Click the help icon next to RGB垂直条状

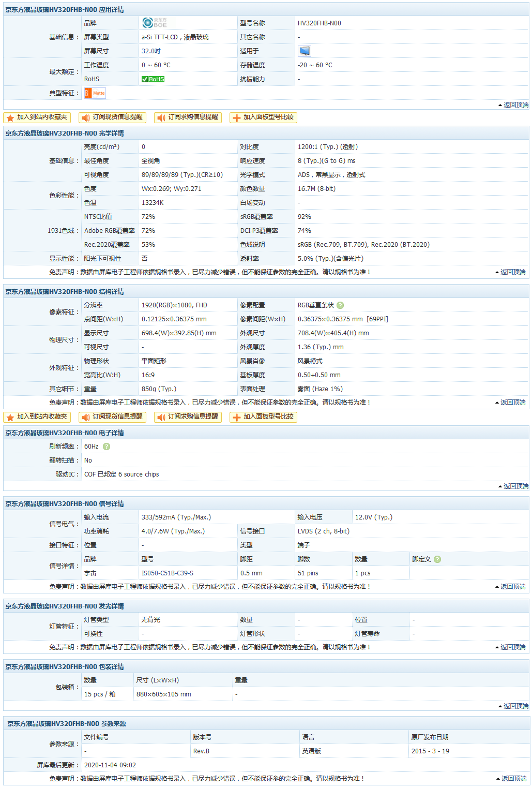pos(340,305)
